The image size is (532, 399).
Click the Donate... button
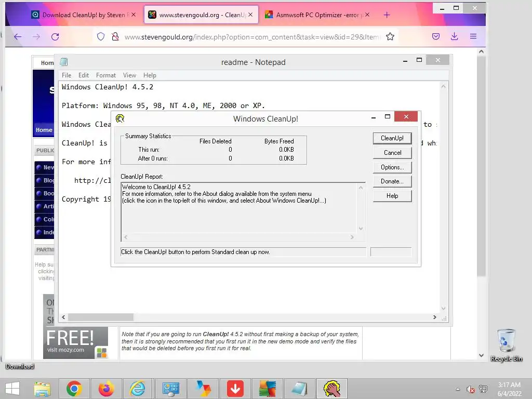pyautogui.click(x=392, y=181)
